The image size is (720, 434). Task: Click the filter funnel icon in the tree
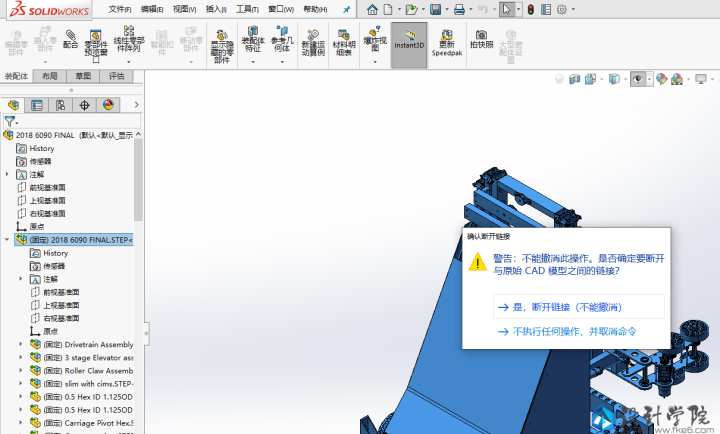coord(9,121)
